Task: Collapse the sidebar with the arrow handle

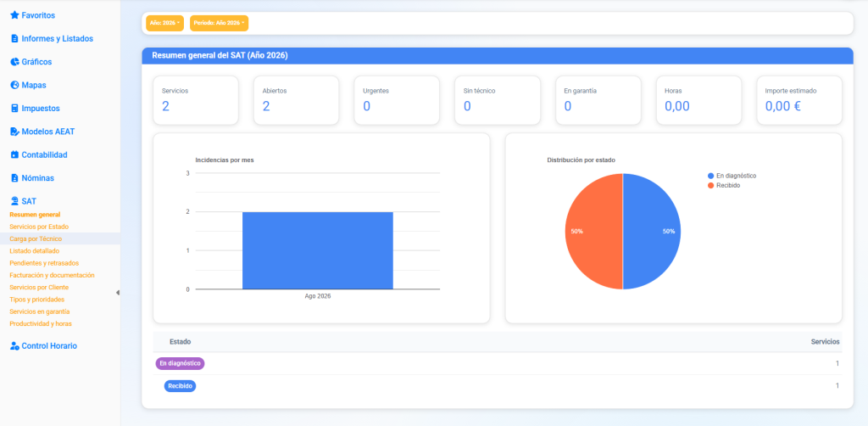Action: [x=117, y=293]
